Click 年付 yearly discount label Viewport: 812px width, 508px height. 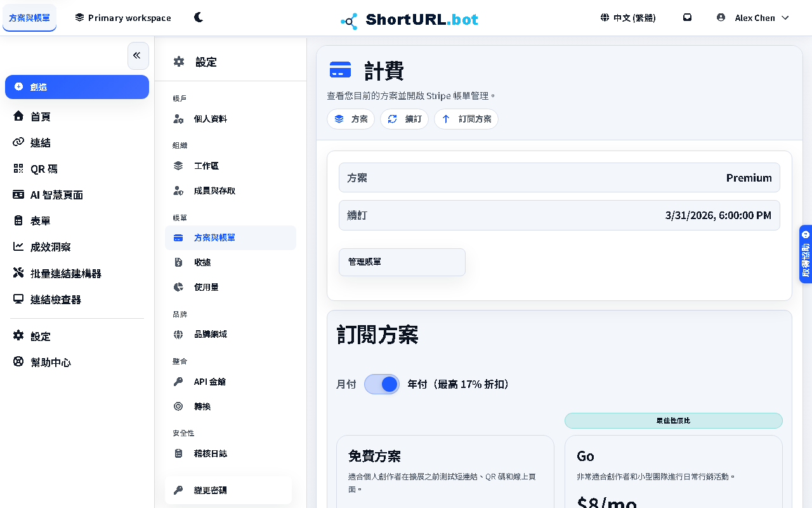tap(460, 384)
